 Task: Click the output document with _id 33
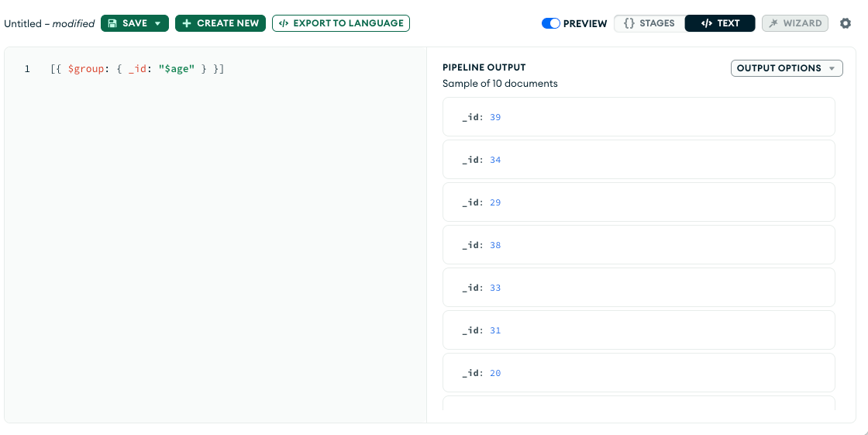(x=639, y=288)
